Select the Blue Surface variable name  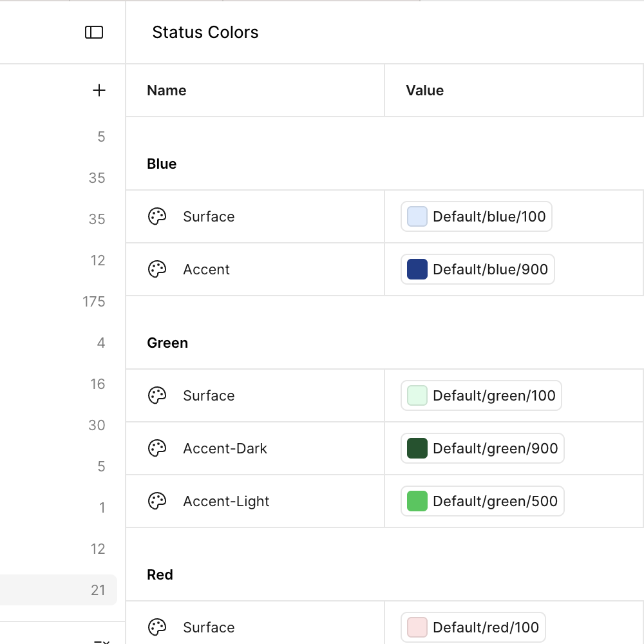point(209,216)
